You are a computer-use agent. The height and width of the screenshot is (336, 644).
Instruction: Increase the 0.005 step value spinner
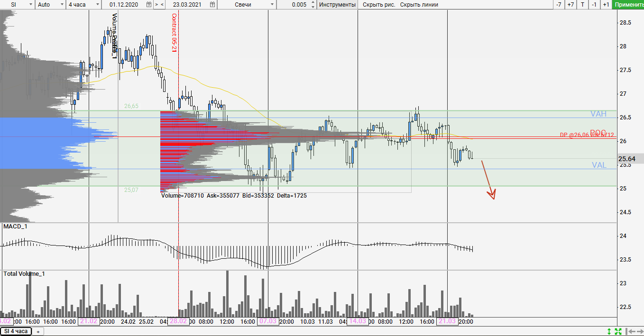tap(313, 3)
